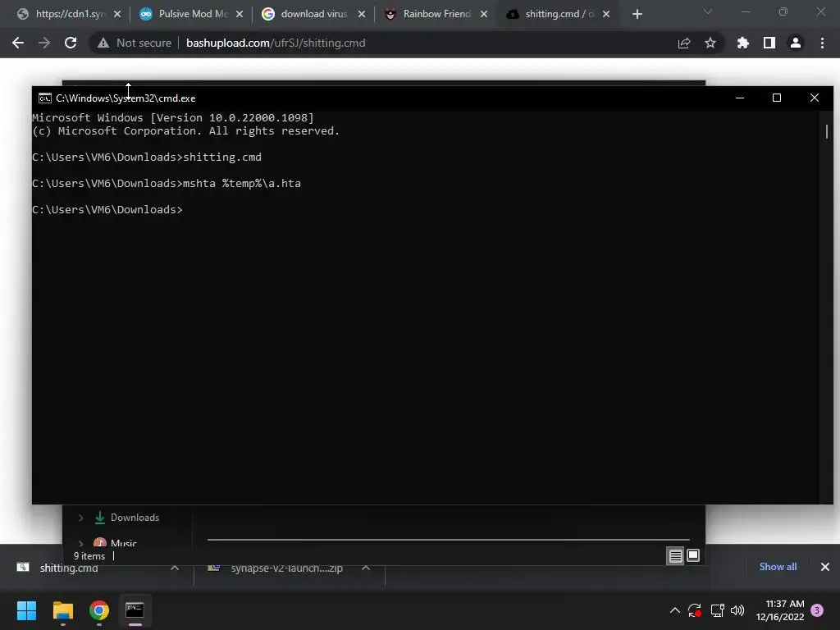Open a new Chrome tab
The height and width of the screenshot is (630, 840).
[637, 15]
